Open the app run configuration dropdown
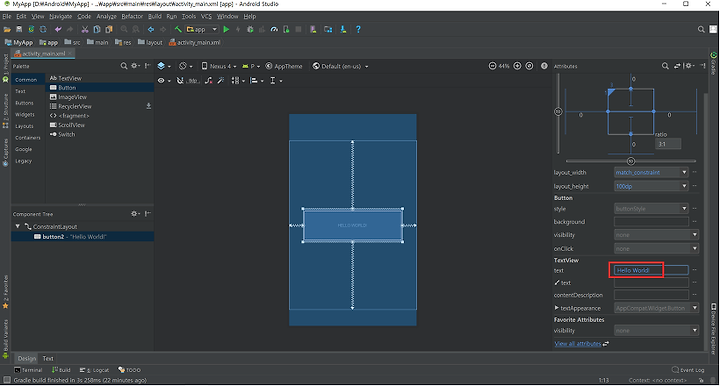720x386 pixels. pos(202,29)
